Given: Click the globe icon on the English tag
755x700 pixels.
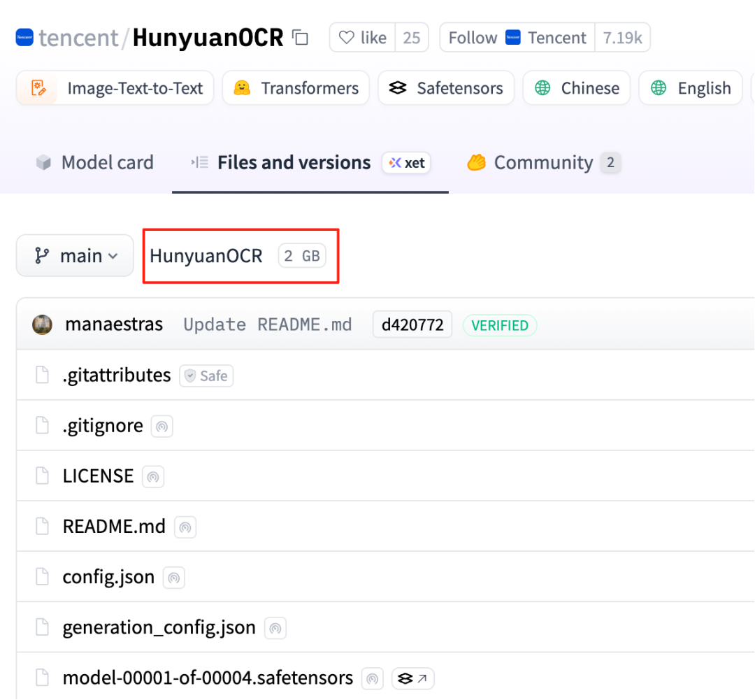Looking at the screenshot, I should tap(658, 87).
